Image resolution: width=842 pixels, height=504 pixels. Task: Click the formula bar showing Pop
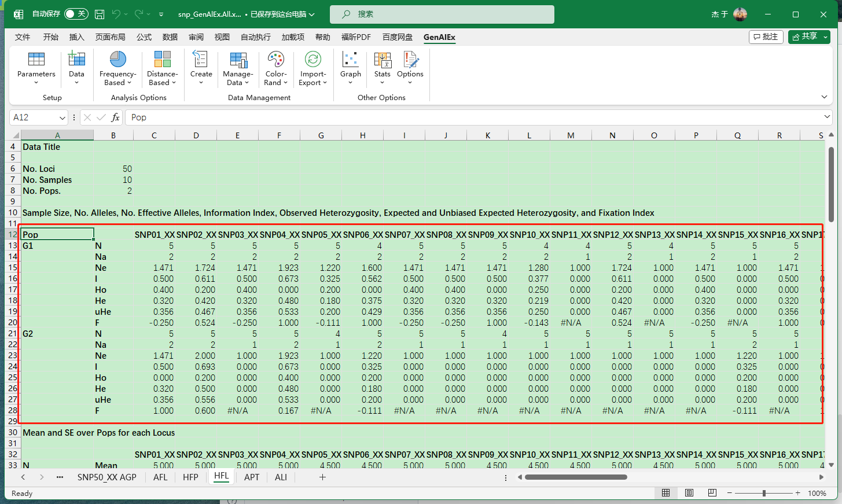pyautogui.click(x=475, y=117)
